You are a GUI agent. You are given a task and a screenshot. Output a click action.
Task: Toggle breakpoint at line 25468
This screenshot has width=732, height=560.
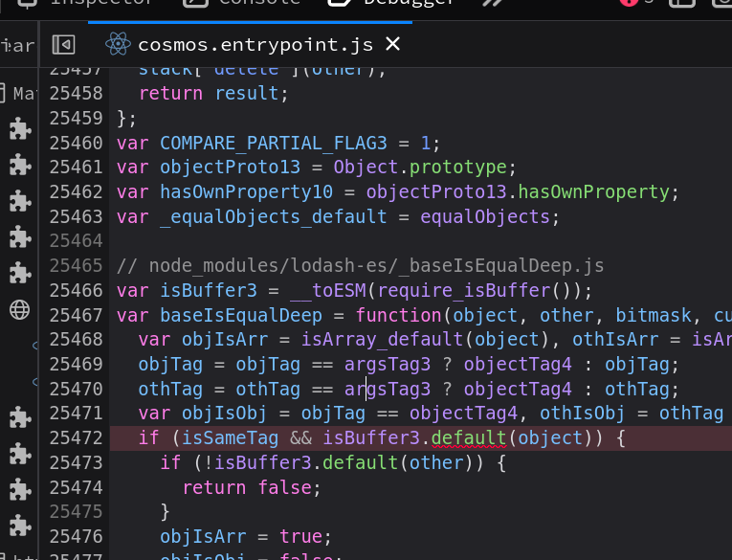coord(77,340)
